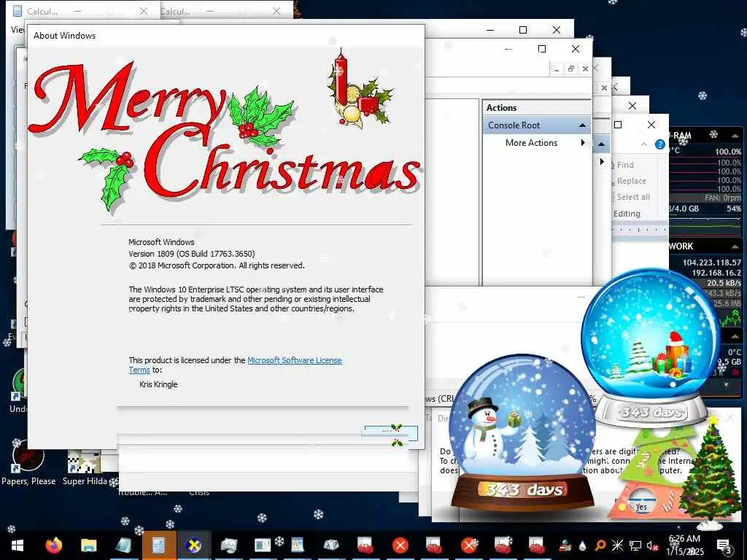Select More Actions in Actions pane
Viewport: 747px width, 560px height.
531,143
